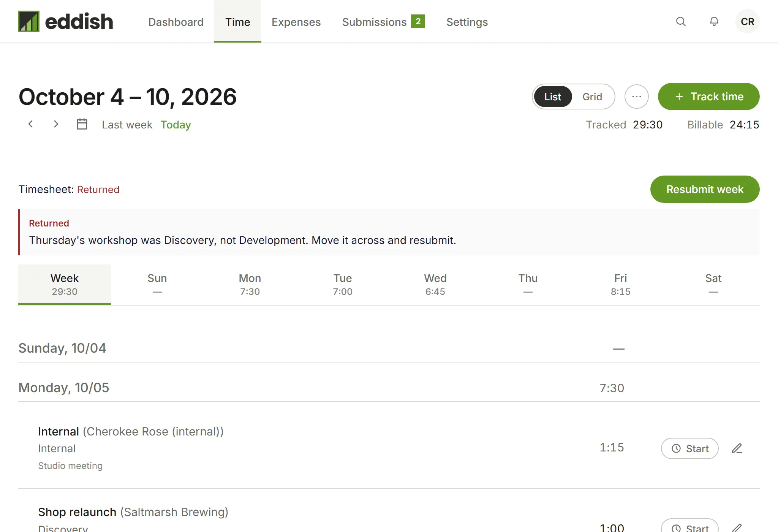Switch to List view
This screenshot has height=532, width=778.
[553, 97]
